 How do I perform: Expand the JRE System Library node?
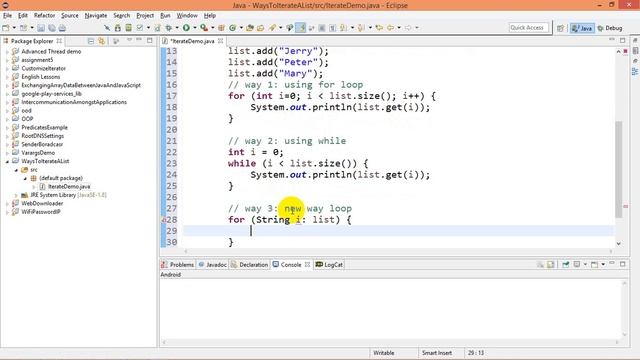(16, 195)
